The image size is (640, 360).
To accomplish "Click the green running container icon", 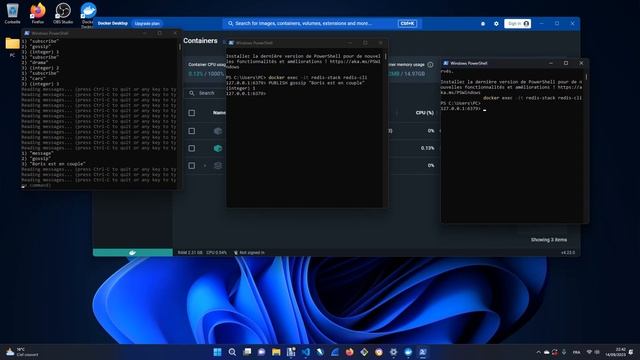I will coord(218,148).
